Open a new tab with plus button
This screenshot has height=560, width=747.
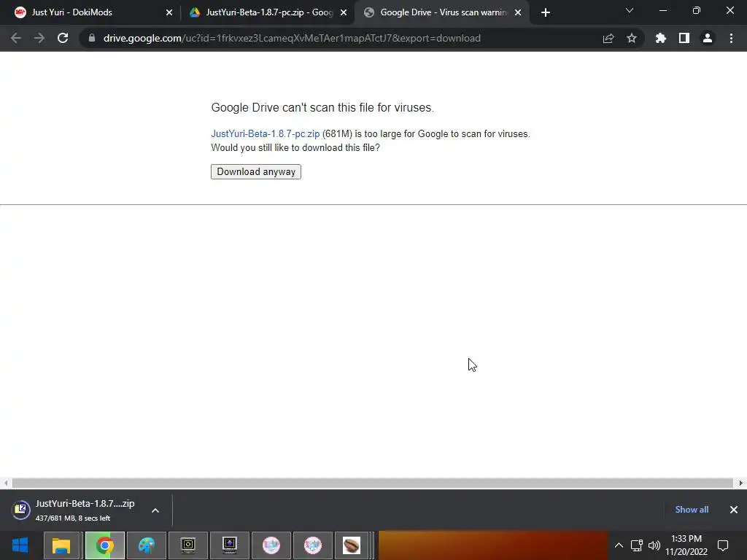pyautogui.click(x=546, y=12)
